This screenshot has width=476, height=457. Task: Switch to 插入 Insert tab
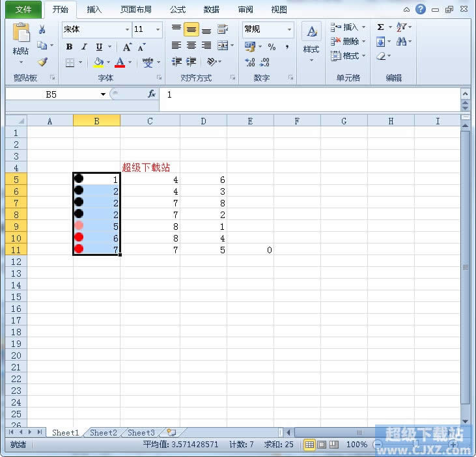tap(94, 10)
